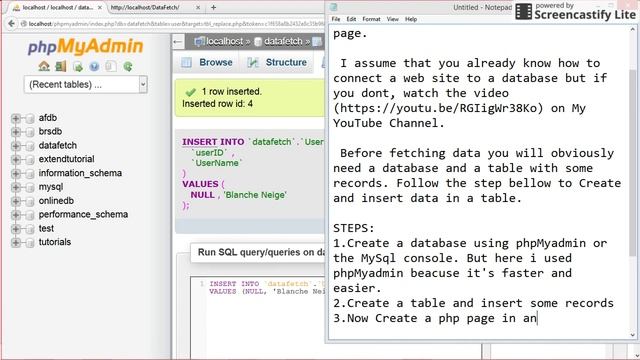Screen dimensions: 640x360
Task: Click the tutorials database icon
Action: pyautogui.click(x=30, y=242)
